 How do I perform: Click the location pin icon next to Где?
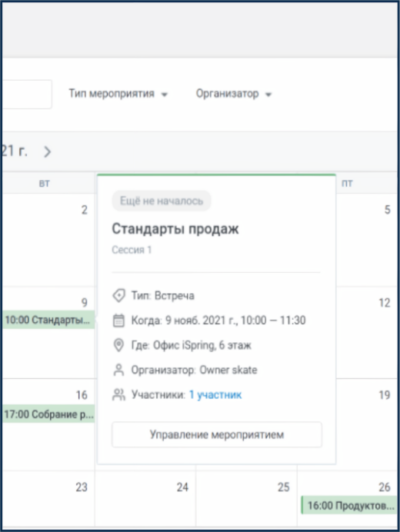pyautogui.click(x=118, y=345)
